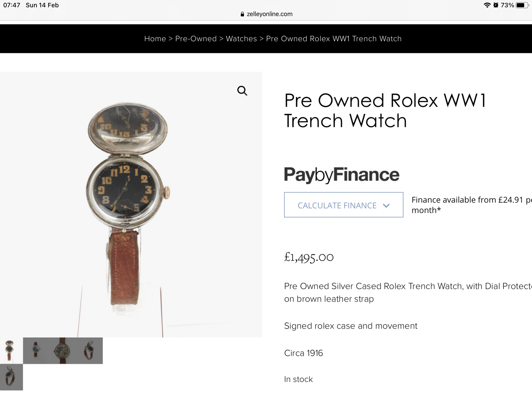Viewport: 532px width, 399px height.
Task: Click the chevron arrow in Calculate Finance
Action: (x=386, y=205)
